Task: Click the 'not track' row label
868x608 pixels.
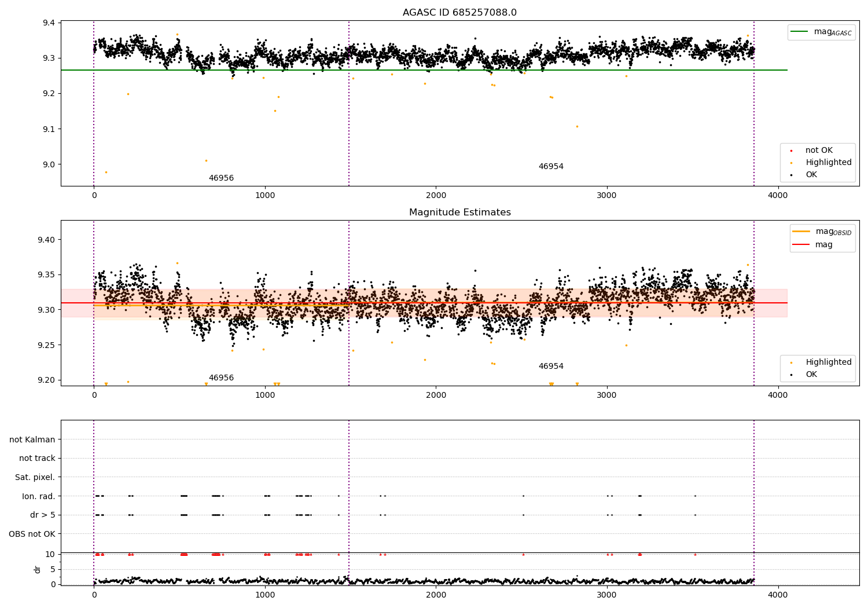Action: coord(37,459)
